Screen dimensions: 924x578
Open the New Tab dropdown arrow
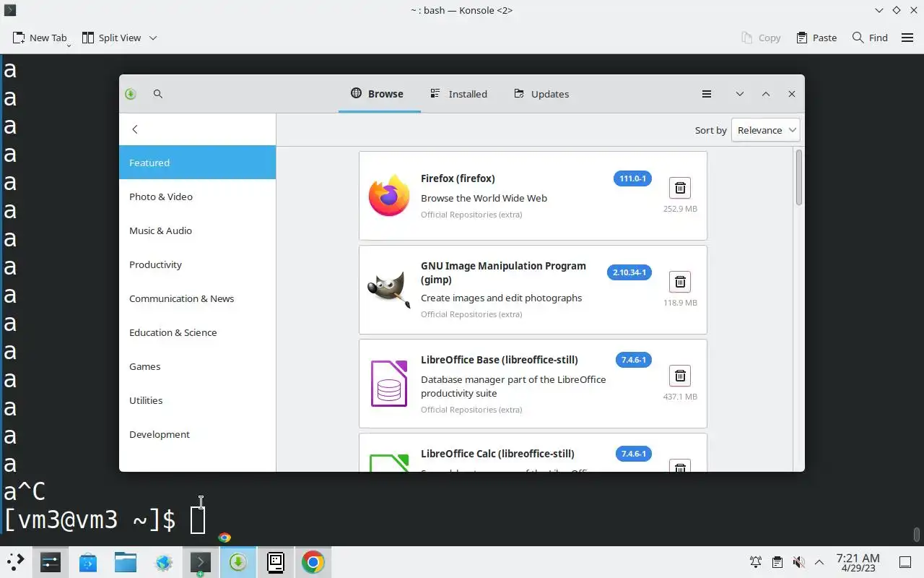tap(69, 45)
